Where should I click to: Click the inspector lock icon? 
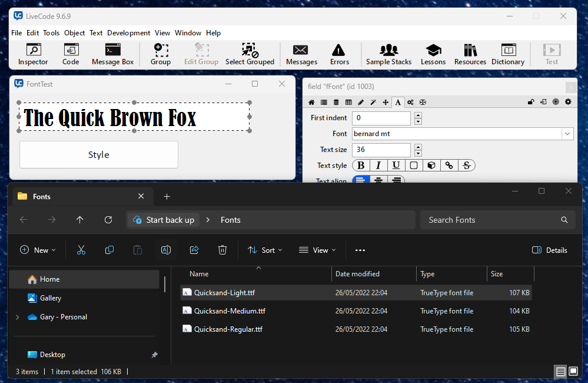pyautogui.click(x=531, y=102)
